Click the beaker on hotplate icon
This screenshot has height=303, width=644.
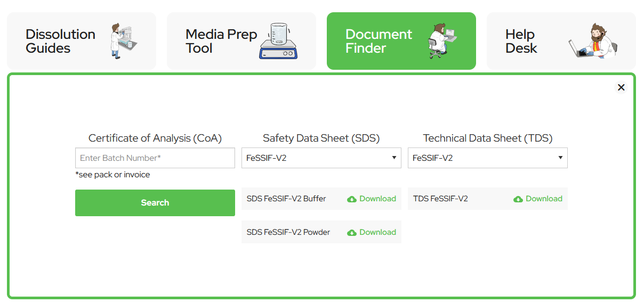pyautogui.click(x=278, y=41)
